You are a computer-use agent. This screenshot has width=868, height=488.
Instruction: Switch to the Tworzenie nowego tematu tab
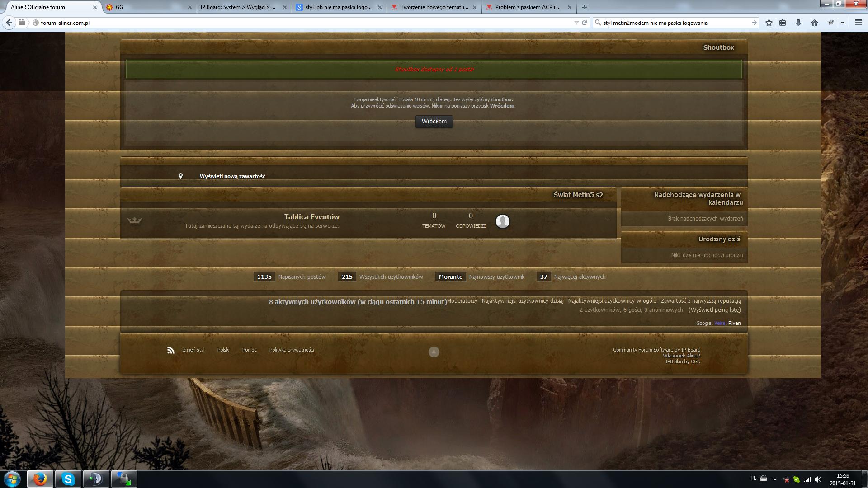[433, 7]
